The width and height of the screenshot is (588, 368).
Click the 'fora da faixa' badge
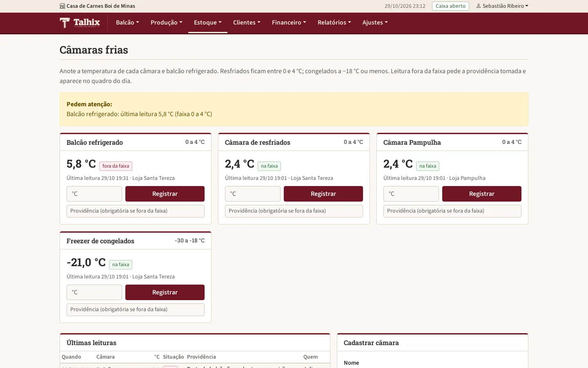point(116,166)
